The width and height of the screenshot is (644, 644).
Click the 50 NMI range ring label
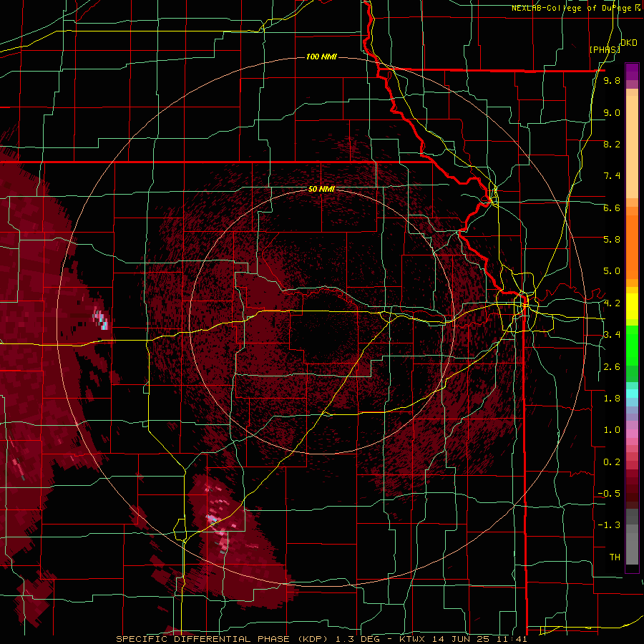click(321, 190)
